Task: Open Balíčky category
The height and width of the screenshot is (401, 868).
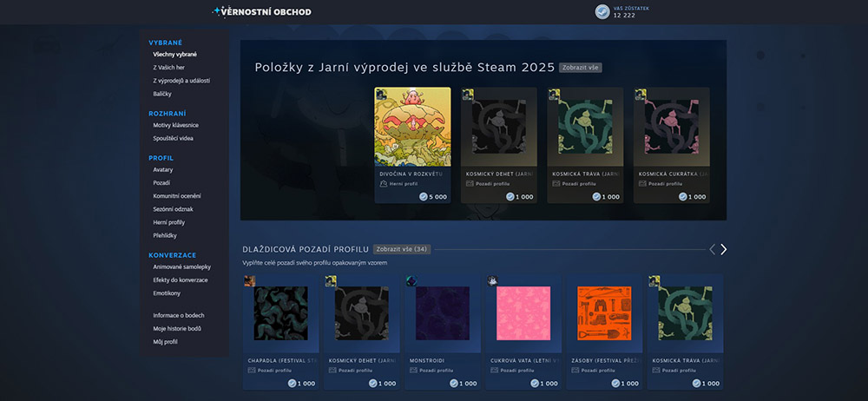Action: (x=162, y=94)
